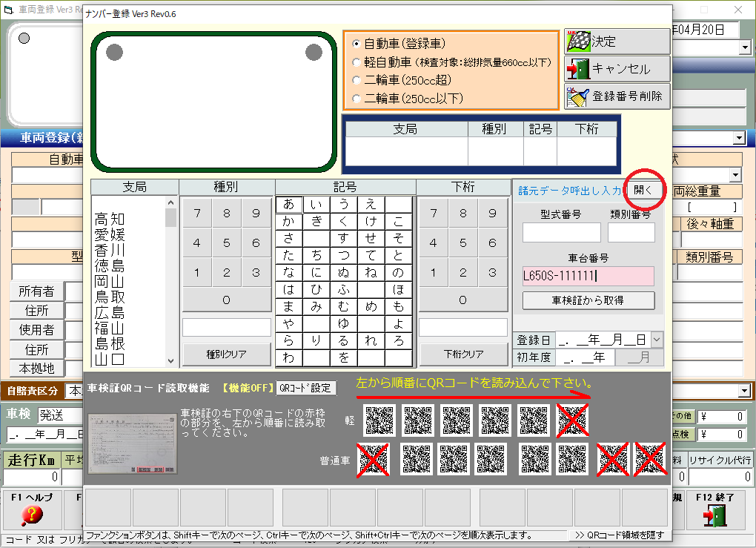The width and height of the screenshot is (756, 548).
Task: Click the 車台番号 field containing L650S-111111
Action: [588, 276]
